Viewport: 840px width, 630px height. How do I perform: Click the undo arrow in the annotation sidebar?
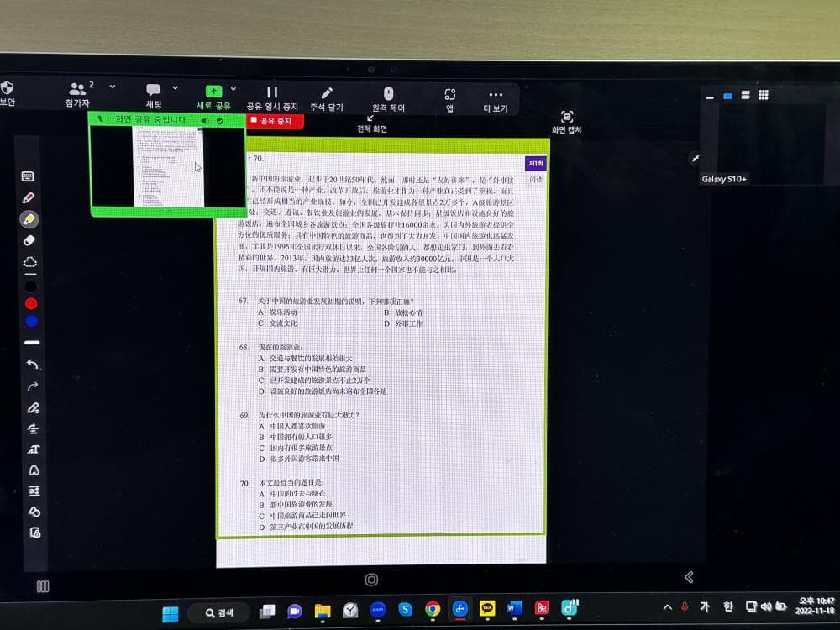coord(32,365)
